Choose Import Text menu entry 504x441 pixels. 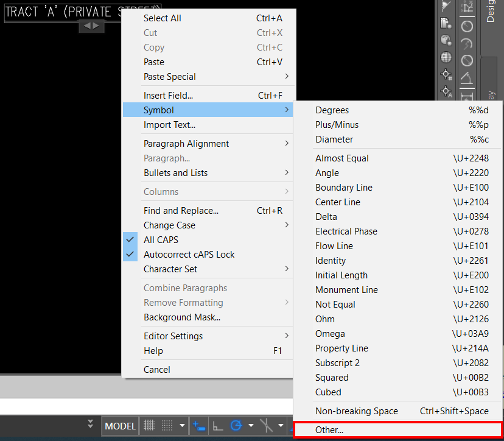point(208,124)
